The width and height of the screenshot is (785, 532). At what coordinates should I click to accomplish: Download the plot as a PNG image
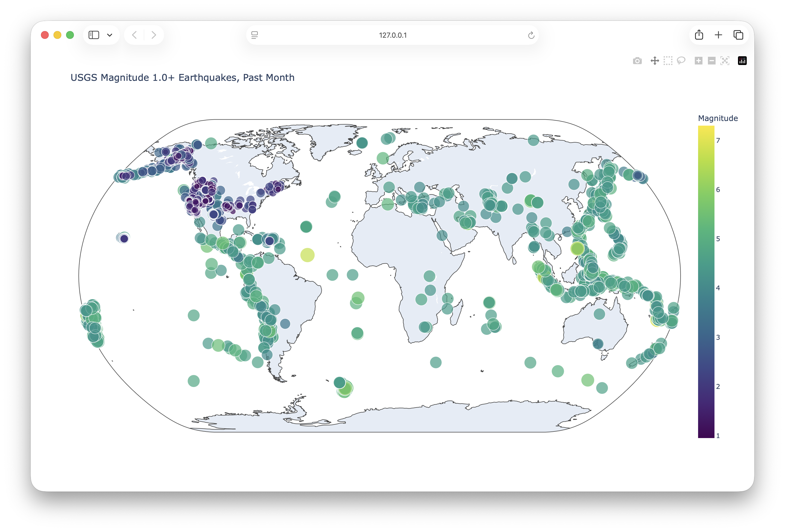pos(637,61)
